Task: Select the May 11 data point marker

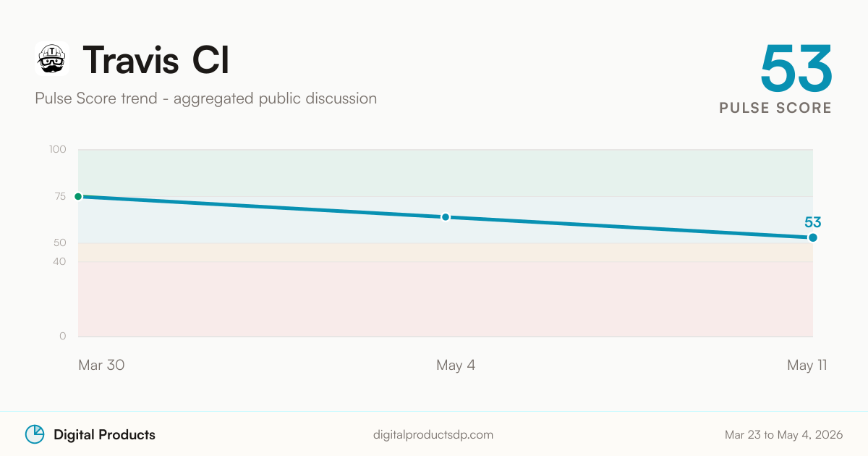Action: pyautogui.click(x=813, y=237)
